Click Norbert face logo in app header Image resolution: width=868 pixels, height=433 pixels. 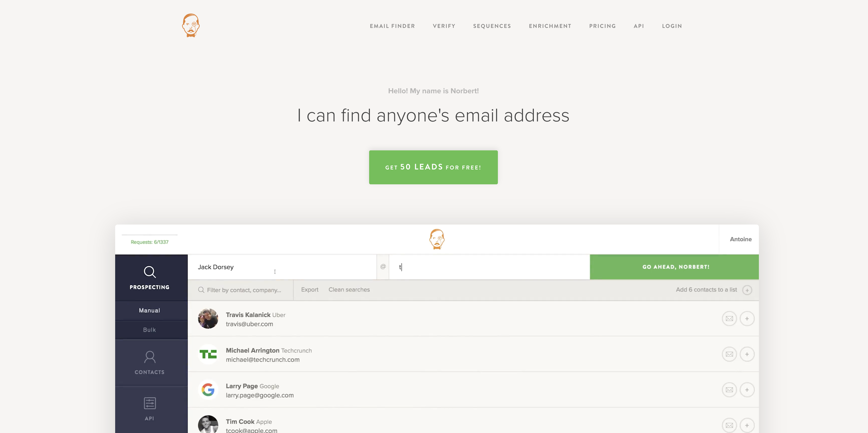click(437, 239)
